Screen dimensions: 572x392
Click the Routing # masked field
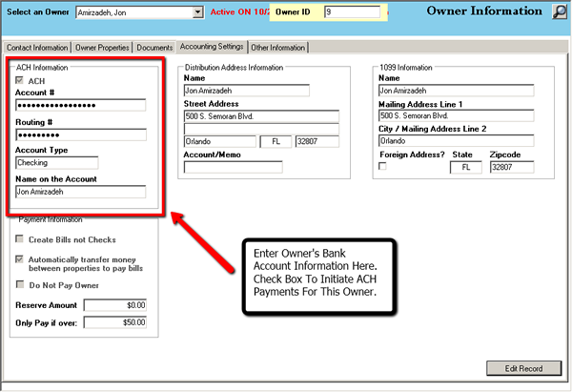(81, 134)
